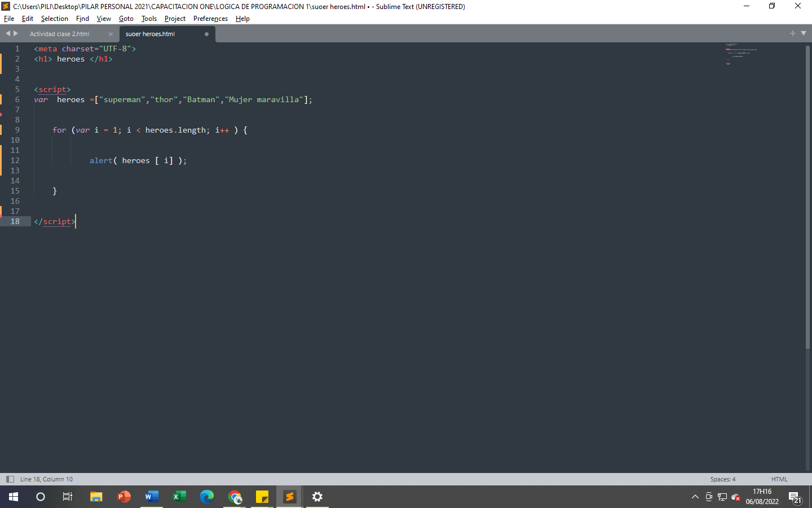Screen dimensions: 812x508
Task: Go to the next tab with right arrow
Action: [16, 33]
